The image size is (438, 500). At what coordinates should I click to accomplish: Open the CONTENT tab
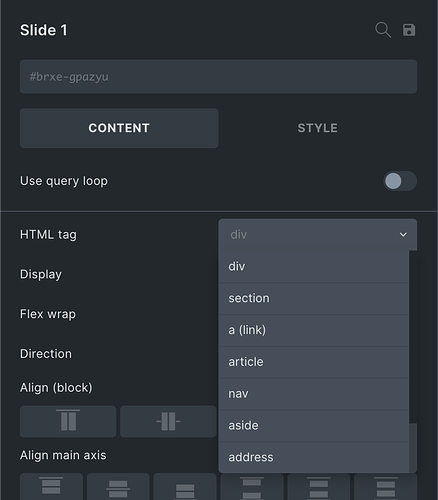(119, 128)
